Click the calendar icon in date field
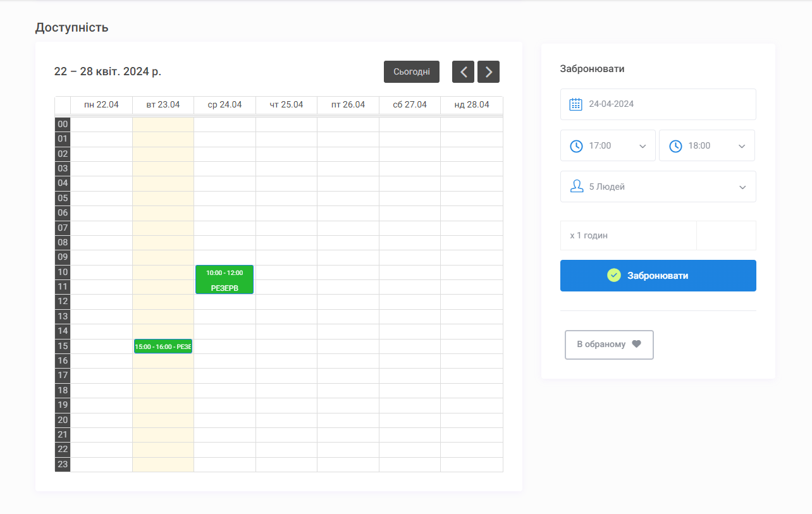812x514 pixels. coord(575,104)
